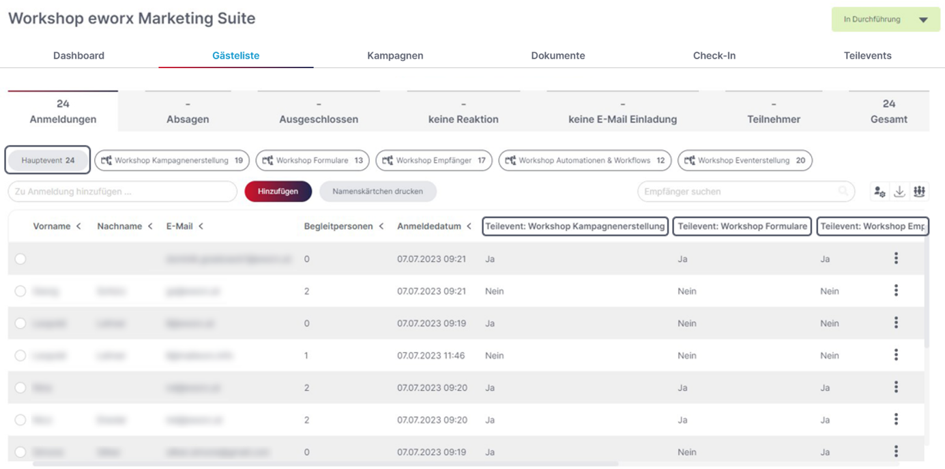Screen dimensions: 945x469
Task: Filter by Workshop Empfänger 17 chip
Action: 434,160
